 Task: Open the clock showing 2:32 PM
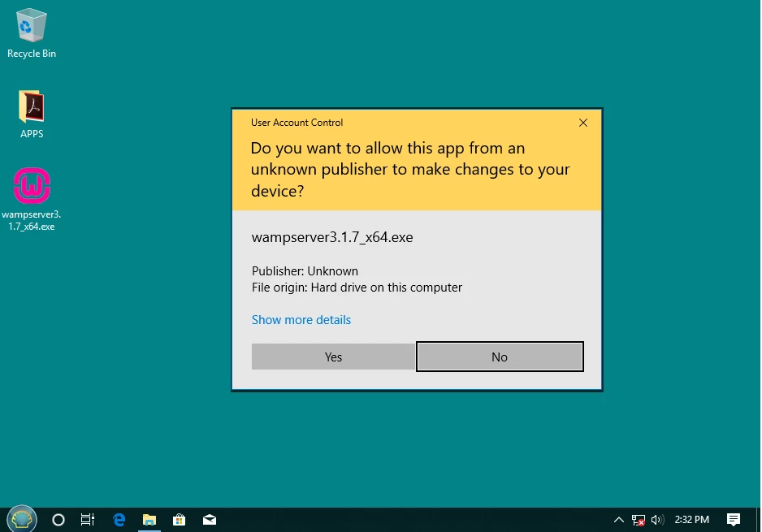(x=691, y=520)
